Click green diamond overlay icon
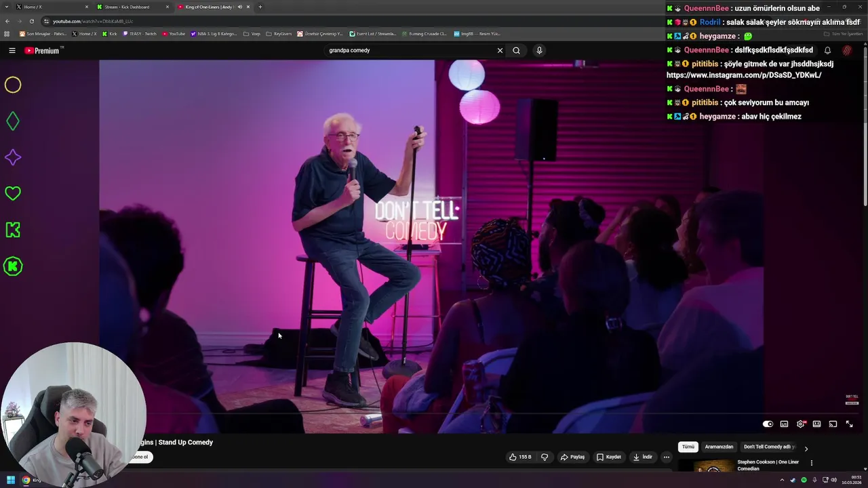The image size is (868, 488). pos(13,121)
